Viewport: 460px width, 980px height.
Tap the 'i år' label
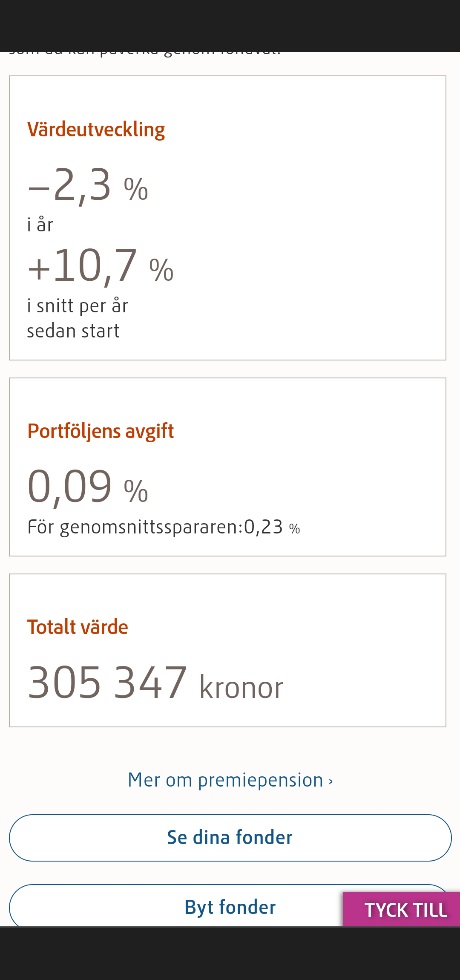click(40, 225)
